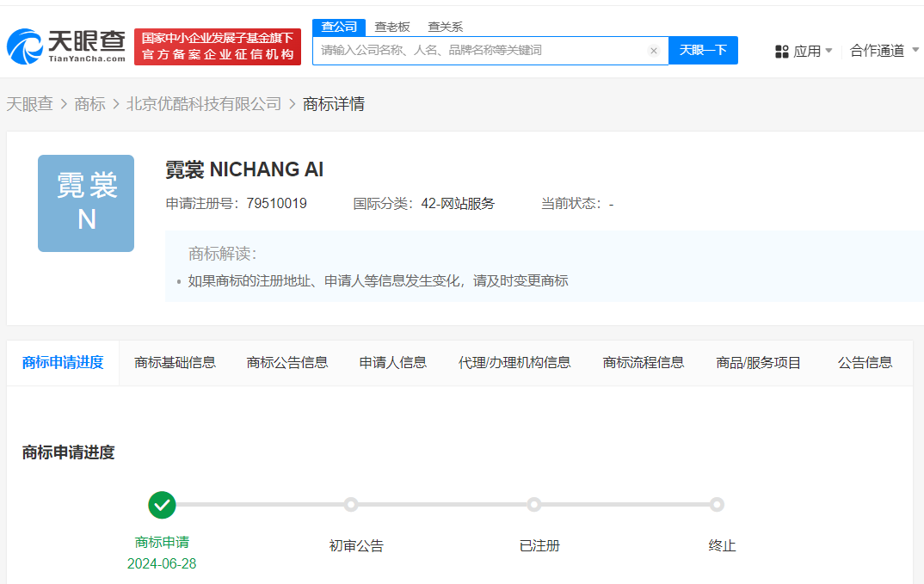Open the 商标基础信息 tab

(175, 363)
